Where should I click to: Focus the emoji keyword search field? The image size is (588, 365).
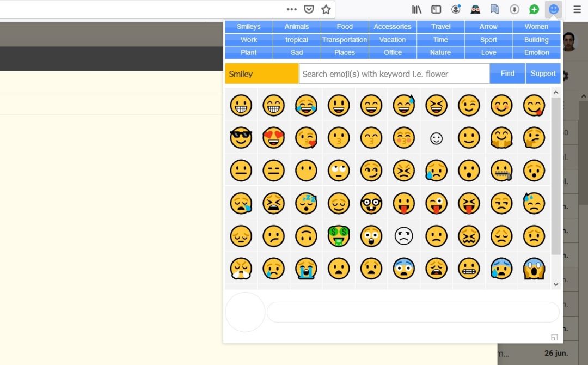(394, 74)
